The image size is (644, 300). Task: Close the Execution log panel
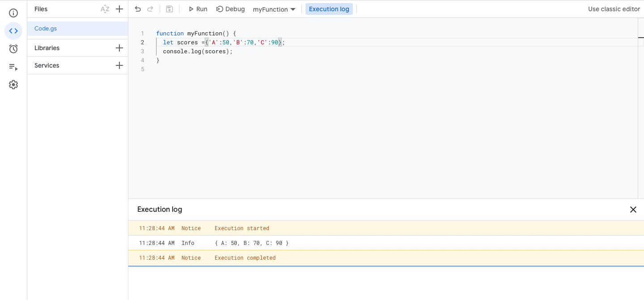pos(633,210)
